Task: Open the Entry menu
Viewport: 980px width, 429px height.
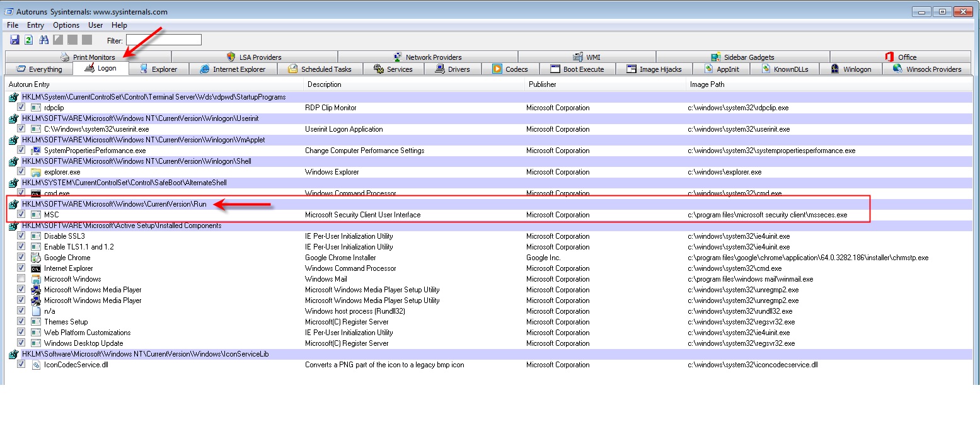Action: (x=35, y=25)
